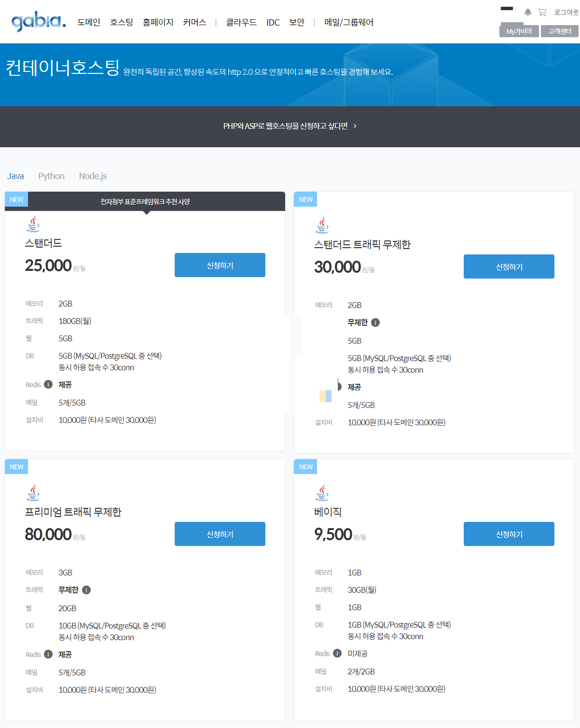This screenshot has height=728, width=580.
Task: Click 컨테이너호스팅 page heading
Action: 63,68
